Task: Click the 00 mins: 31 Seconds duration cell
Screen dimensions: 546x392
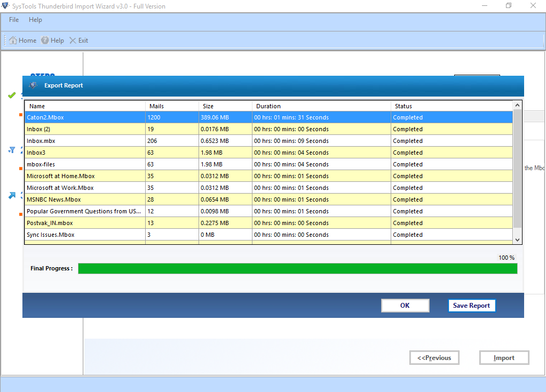Action: [x=321, y=117]
